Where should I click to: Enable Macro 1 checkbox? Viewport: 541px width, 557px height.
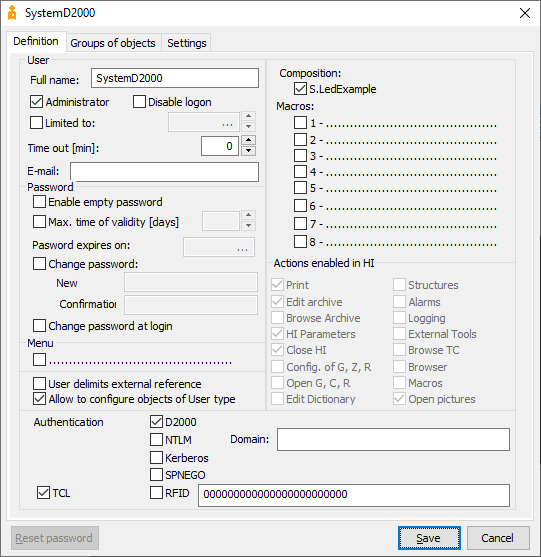click(x=300, y=123)
